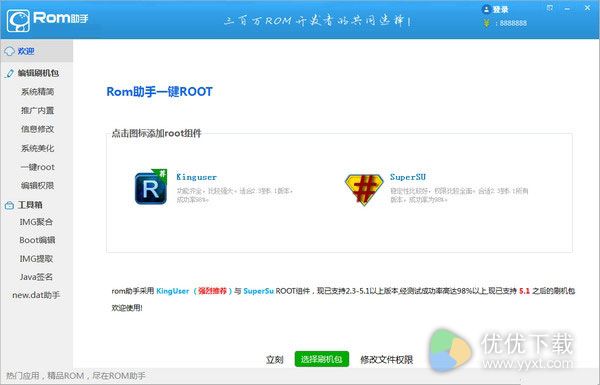Image resolution: width=600 pixels, height=385 pixels.
Task: Click the login user avatar icon
Action: tap(486, 9)
